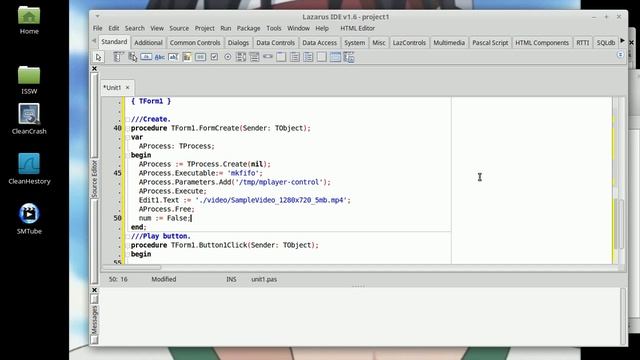This screenshot has width=640, height=360.
Task: Click 'unit1.pas' in the status bar
Action: (x=264, y=279)
